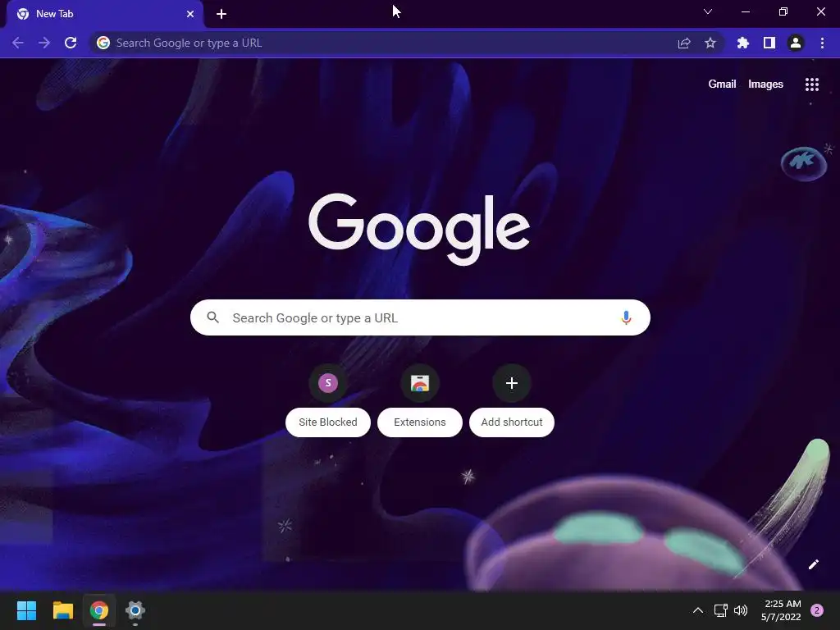840x630 pixels.
Task: Open the network tray icon
Action: 720,610
